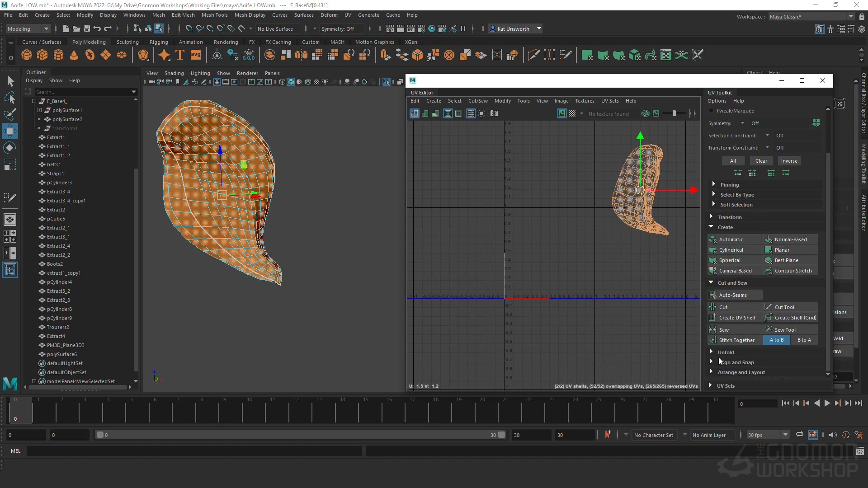Toggle the B to A stitch direction

coord(804,340)
